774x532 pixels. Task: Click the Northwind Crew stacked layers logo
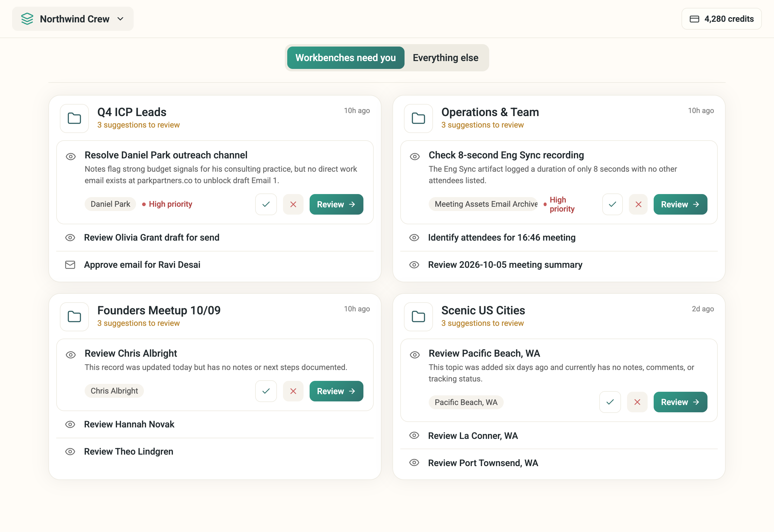coord(27,19)
